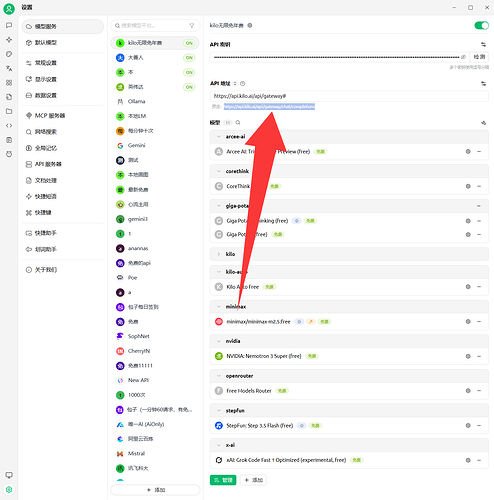
Task: Click the API address field with api.kilo.ai URL
Action: tap(349, 96)
